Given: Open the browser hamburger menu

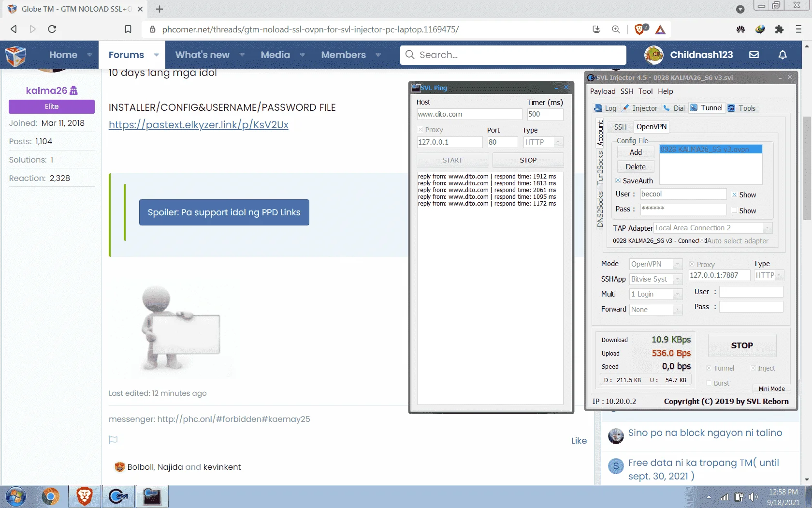Looking at the screenshot, I should pos(798,29).
